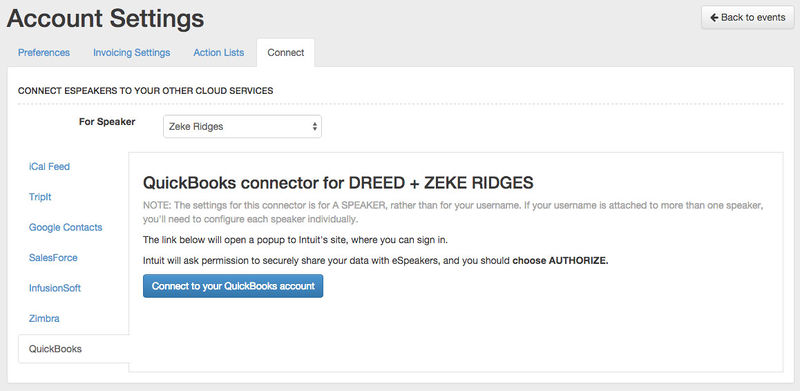Screen dimensions: 800x391
Task: Click the Account Settings page title
Action: pos(105,19)
